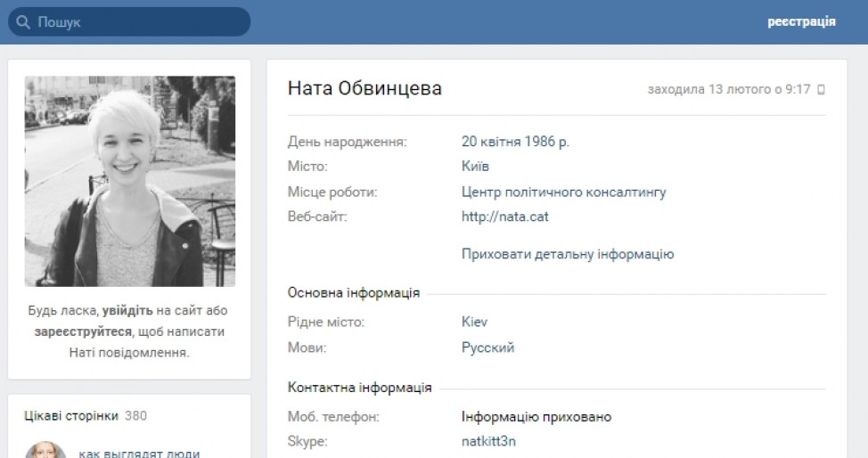
Task: Click the small avatar under Цікаві сторінки
Action: pos(45,451)
